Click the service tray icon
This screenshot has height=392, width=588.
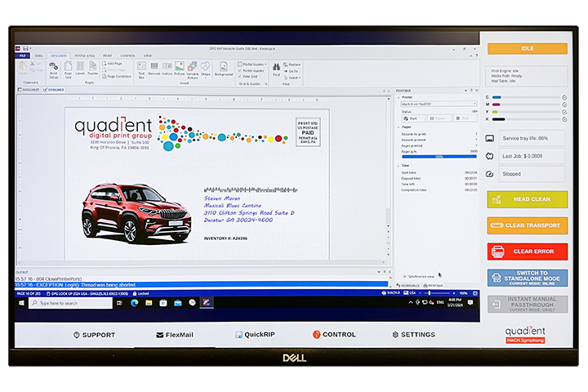pos(490,138)
